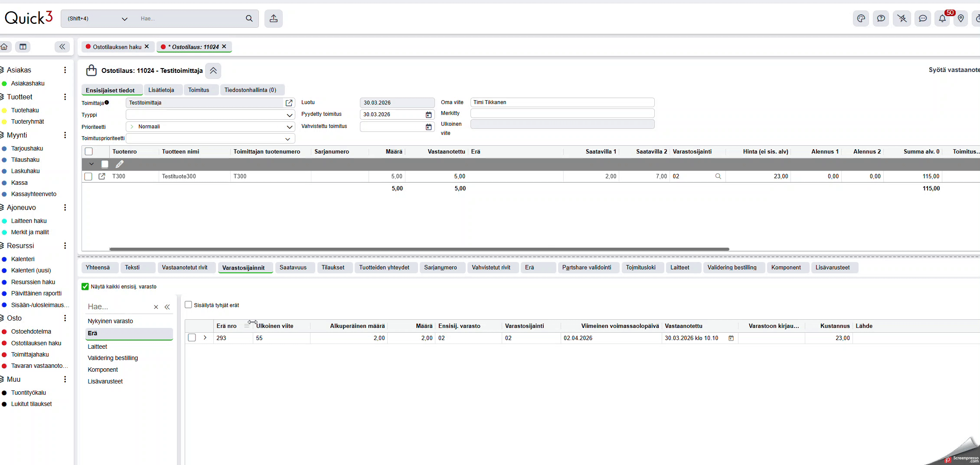980x465 pixels.
Task: Open Tuotteet section three-dot menu
Action: click(x=65, y=97)
